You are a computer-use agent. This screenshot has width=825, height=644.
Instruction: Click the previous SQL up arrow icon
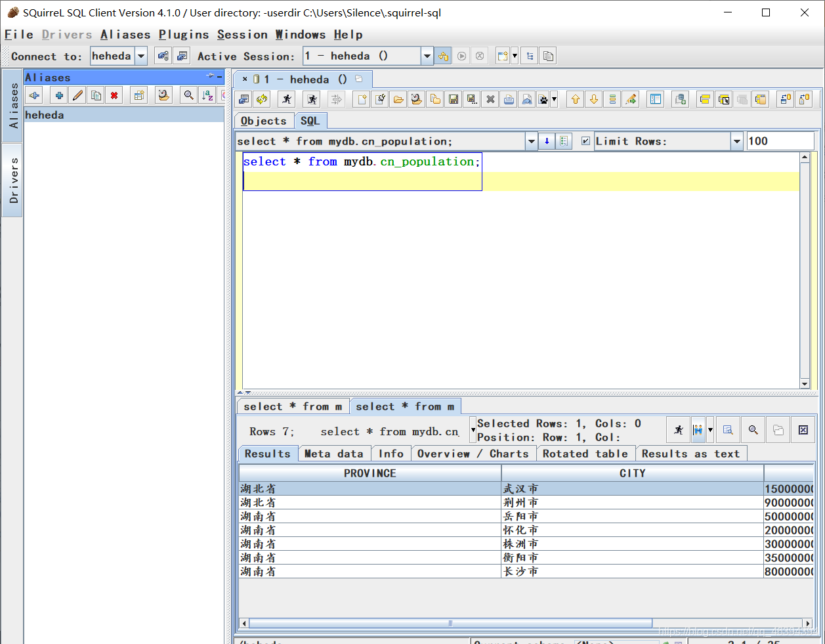tap(576, 99)
